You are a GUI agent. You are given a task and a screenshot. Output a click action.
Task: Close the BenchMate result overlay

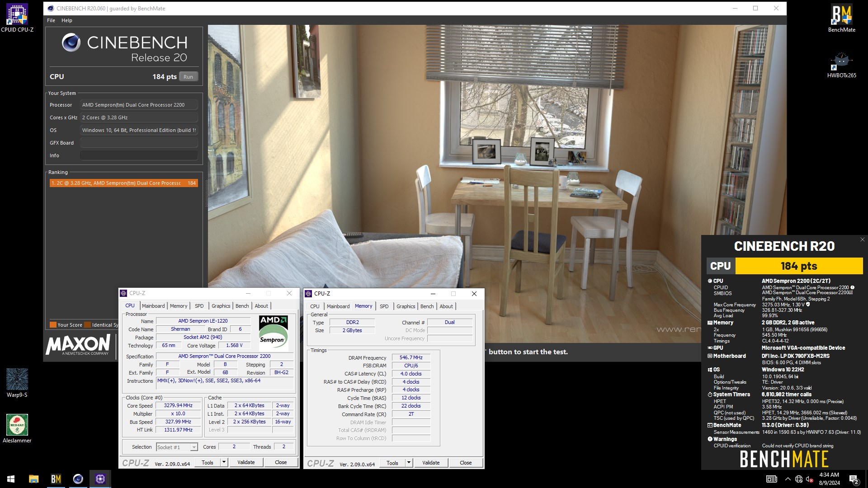(x=862, y=239)
